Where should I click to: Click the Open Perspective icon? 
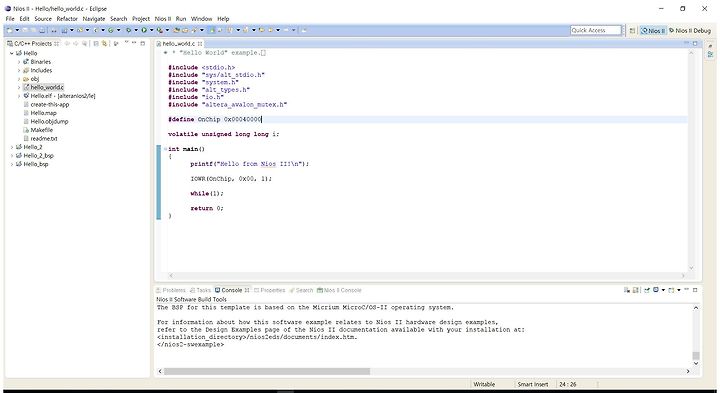pyautogui.click(x=632, y=30)
